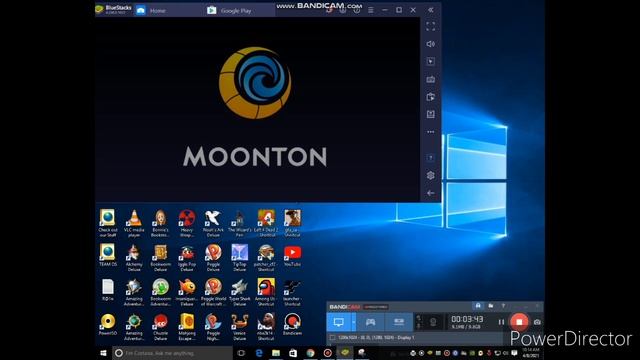Open Bandicam help question mark
Screen dimensions: 640x360
click(x=503, y=306)
